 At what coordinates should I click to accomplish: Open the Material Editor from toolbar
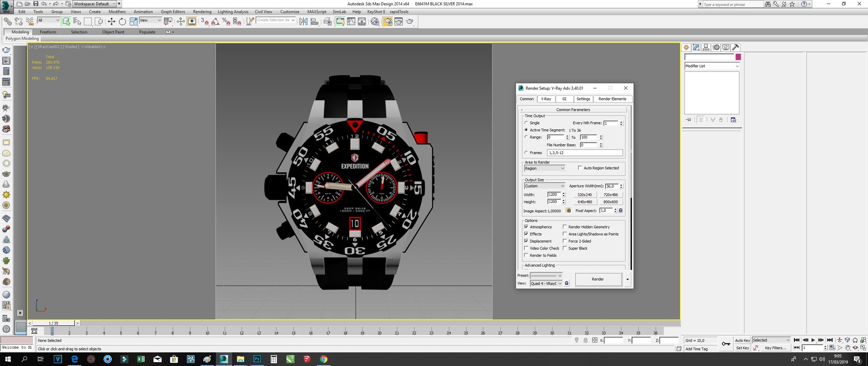tap(375, 21)
